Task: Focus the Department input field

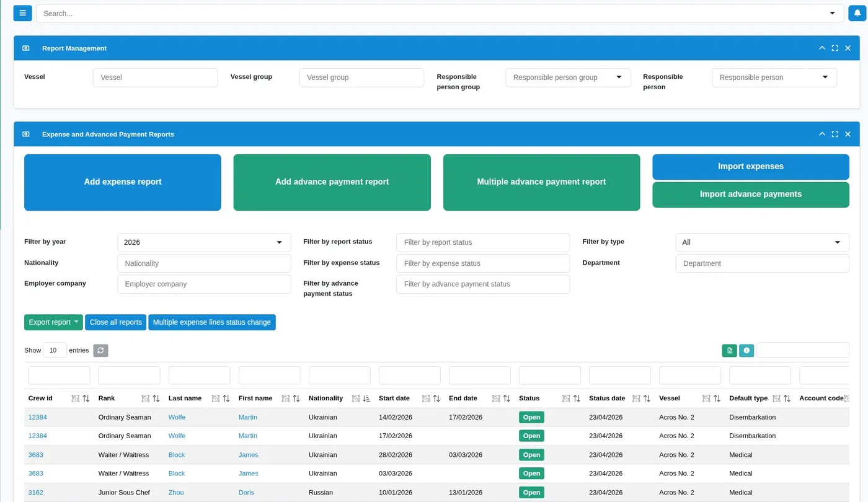Action: [762, 263]
